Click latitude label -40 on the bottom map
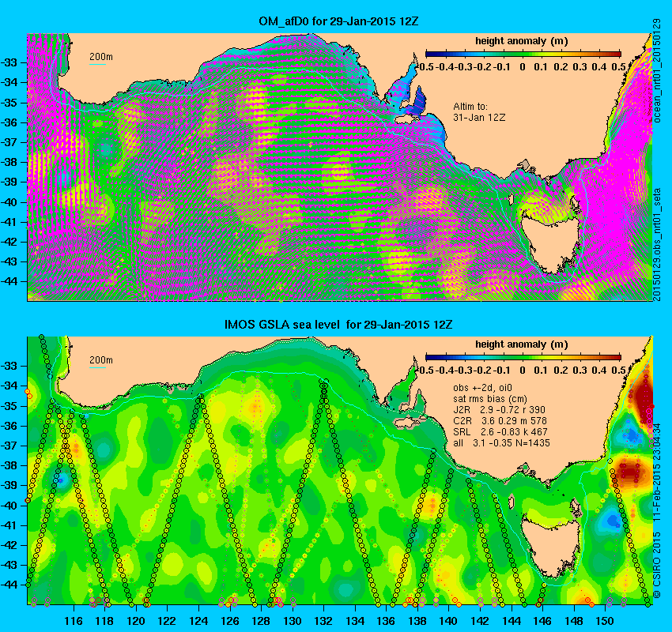The height and width of the screenshot is (632, 672). pos(8,506)
